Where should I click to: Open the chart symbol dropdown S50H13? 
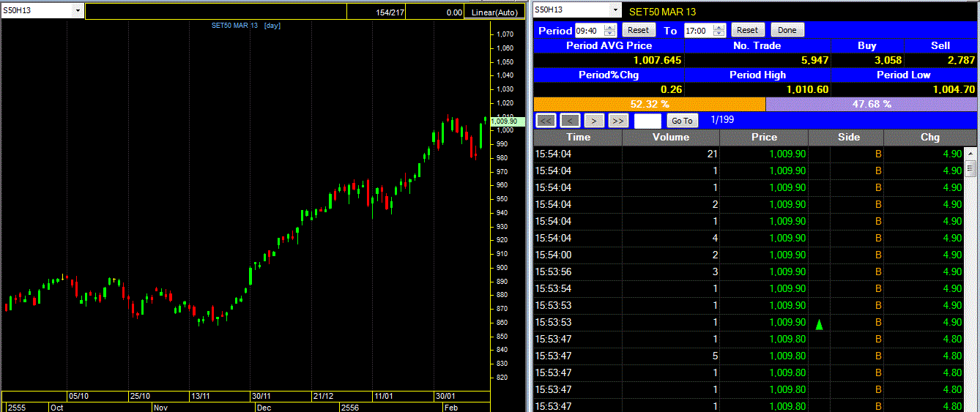point(78,11)
